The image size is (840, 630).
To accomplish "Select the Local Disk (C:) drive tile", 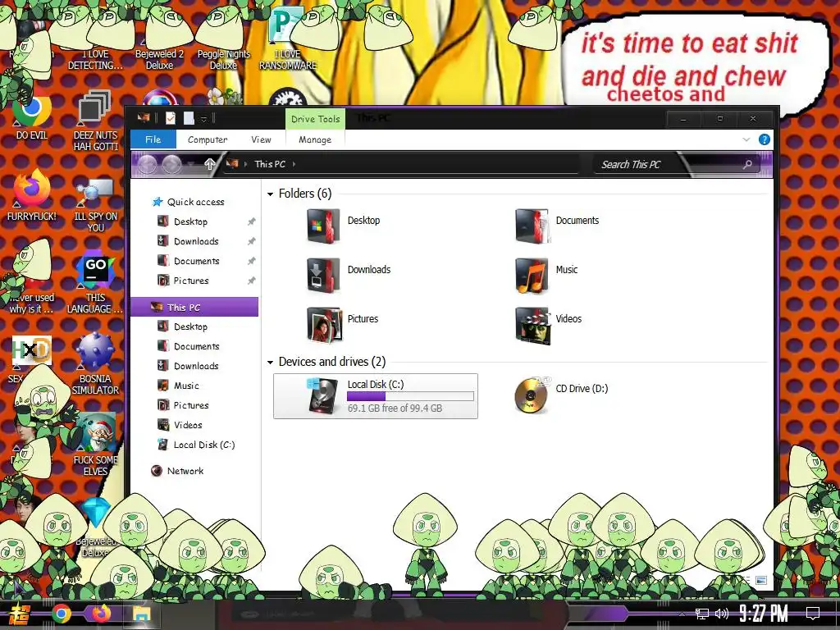I will point(376,396).
